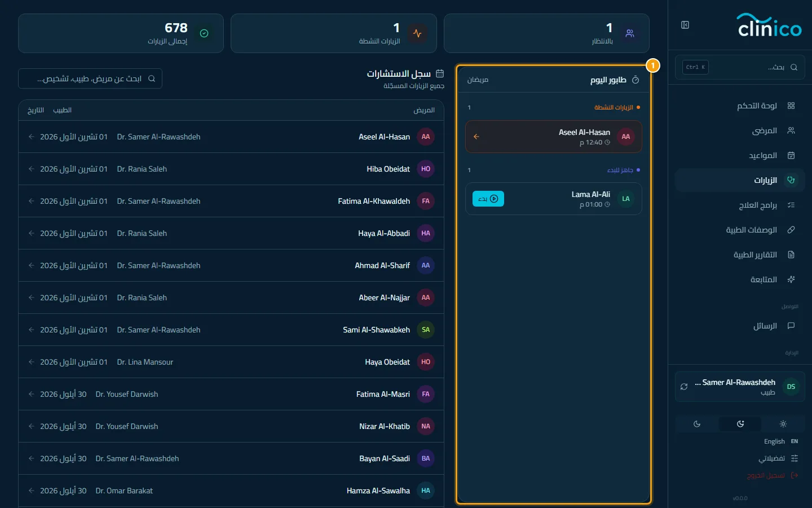Click the date in Haya Al-Abbadi's row
The width and height of the screenshot is (812, 508).
click(74, 233)
